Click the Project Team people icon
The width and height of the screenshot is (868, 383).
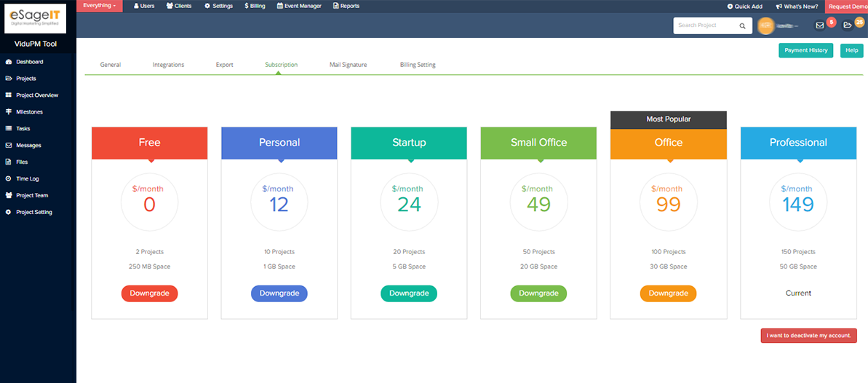(8, 195)
